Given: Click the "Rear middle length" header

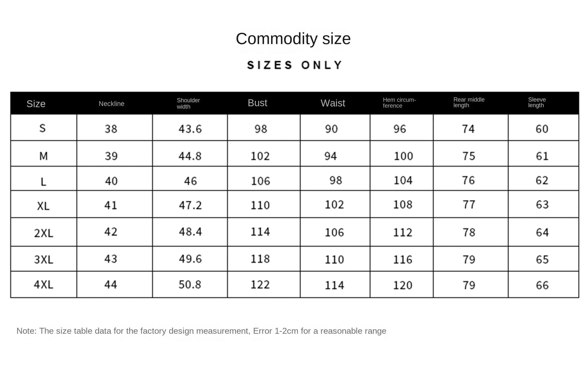Looking at the screenshot, I should 469,102.
